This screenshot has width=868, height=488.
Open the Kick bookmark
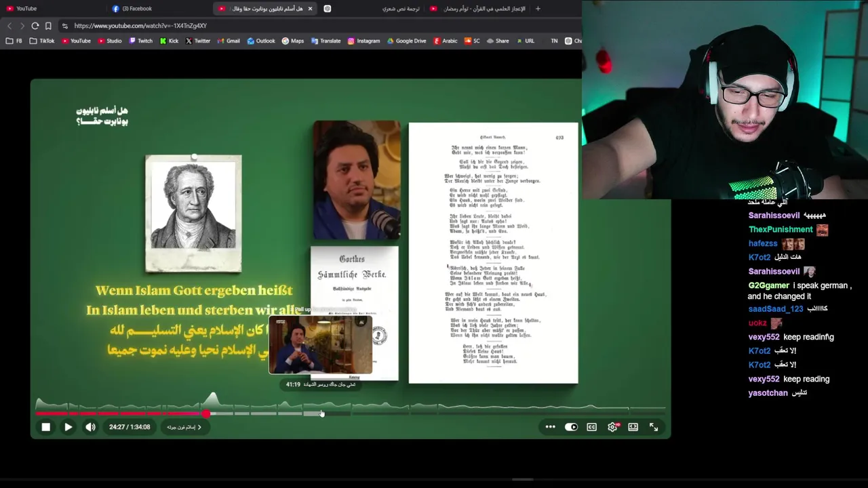pos(170,41)
